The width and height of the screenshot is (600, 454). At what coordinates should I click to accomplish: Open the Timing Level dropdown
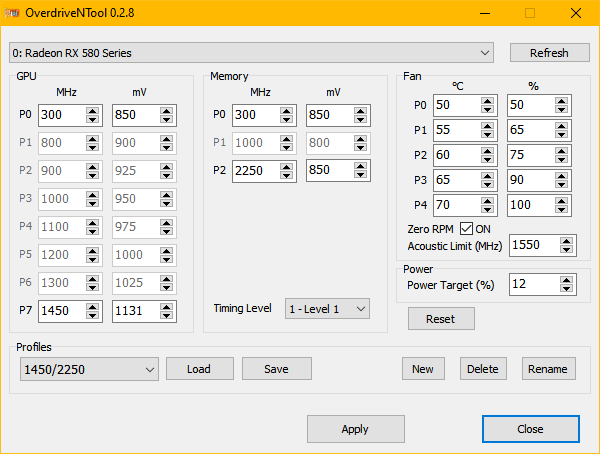(327, 309)
